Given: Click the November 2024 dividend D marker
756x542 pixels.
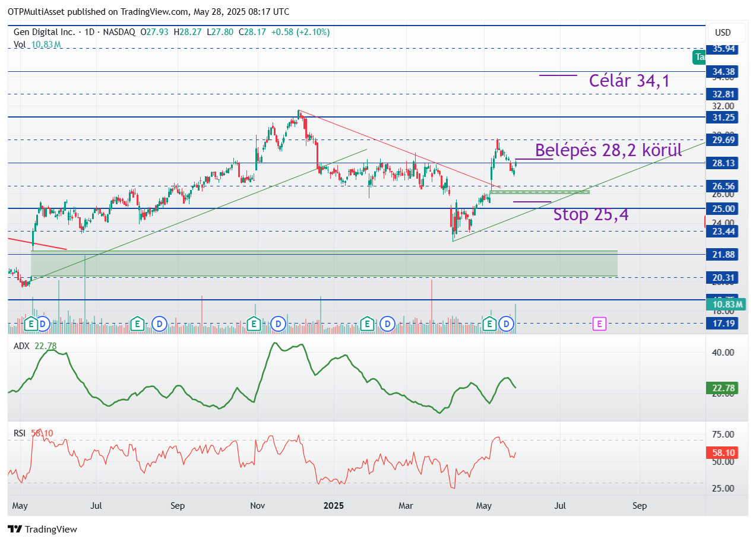Looking at the screenshot, I should 278,324.
